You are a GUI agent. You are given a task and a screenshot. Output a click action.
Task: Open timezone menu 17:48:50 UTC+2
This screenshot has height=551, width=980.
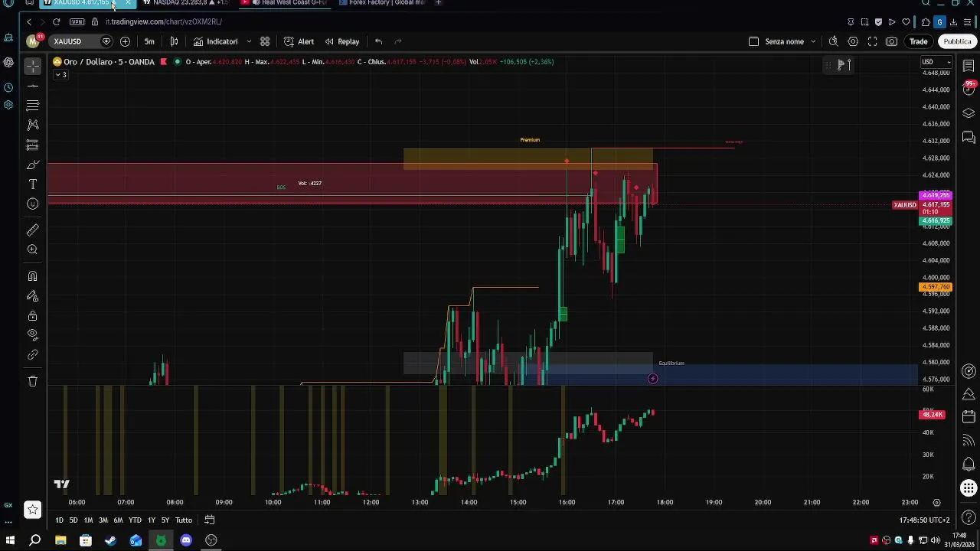pyautogui.click(x=925, y=520)
